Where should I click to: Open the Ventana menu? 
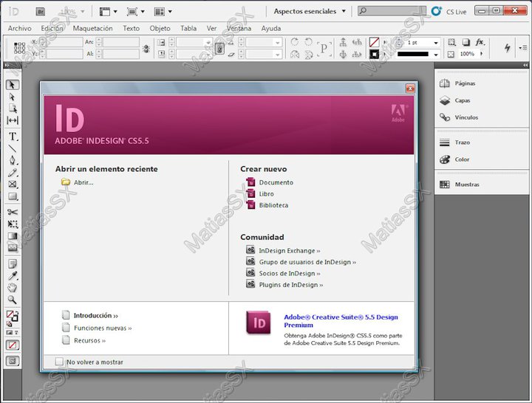[239, 29]
